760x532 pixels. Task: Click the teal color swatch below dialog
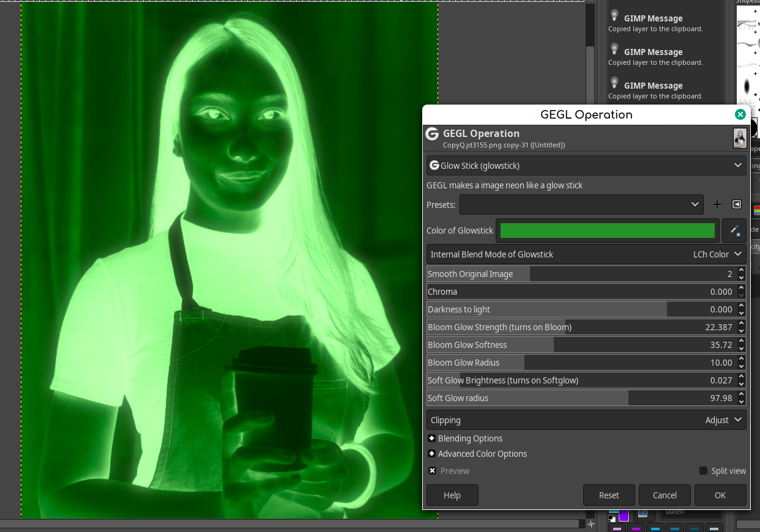(614, 511)
